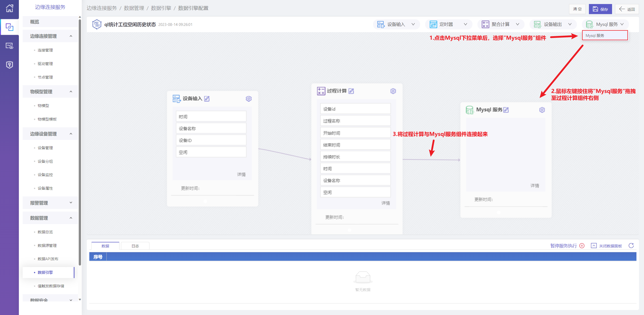Image resolution: width=644 pixels, height=315 pixels.
Task: Click the 设备输入 toolbar component icon
Action: click(x=381, y=24)
